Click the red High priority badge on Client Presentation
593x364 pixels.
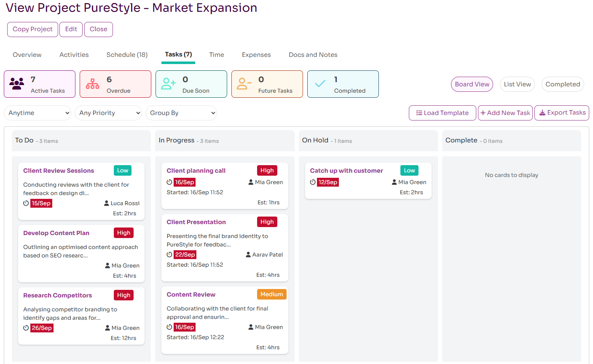coord(267,222)
